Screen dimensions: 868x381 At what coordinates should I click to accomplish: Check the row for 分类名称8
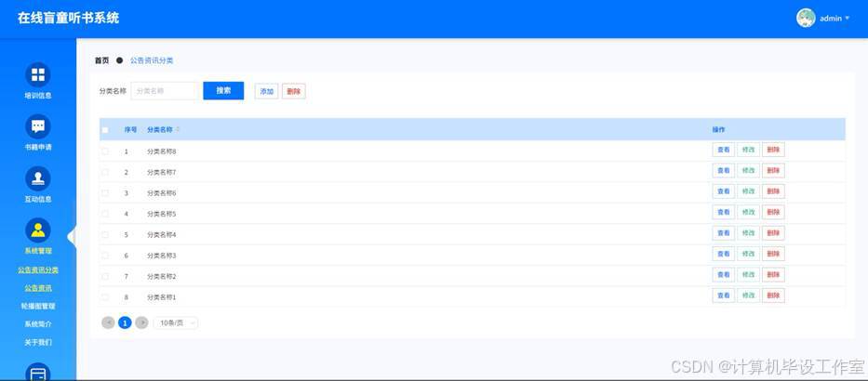(x=105, y=151)
